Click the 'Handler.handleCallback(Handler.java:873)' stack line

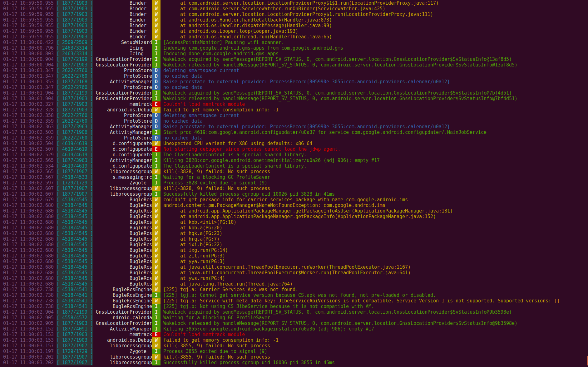pos(256,20)
